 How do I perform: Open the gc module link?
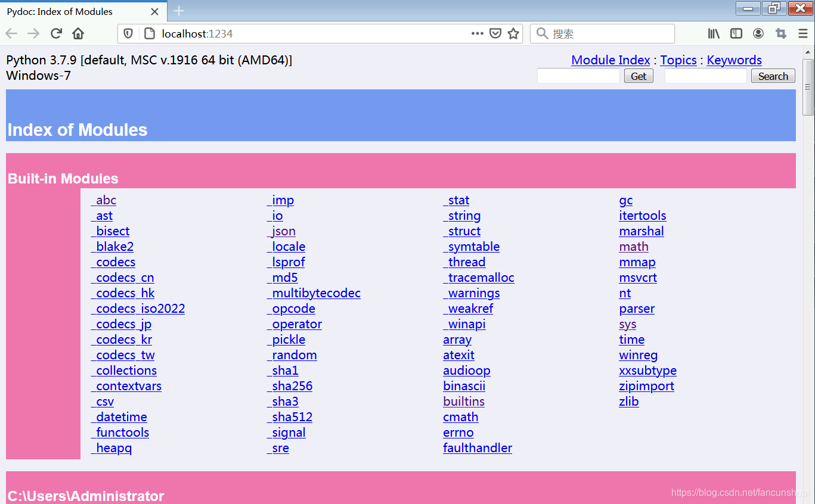[x=626, y=200]
